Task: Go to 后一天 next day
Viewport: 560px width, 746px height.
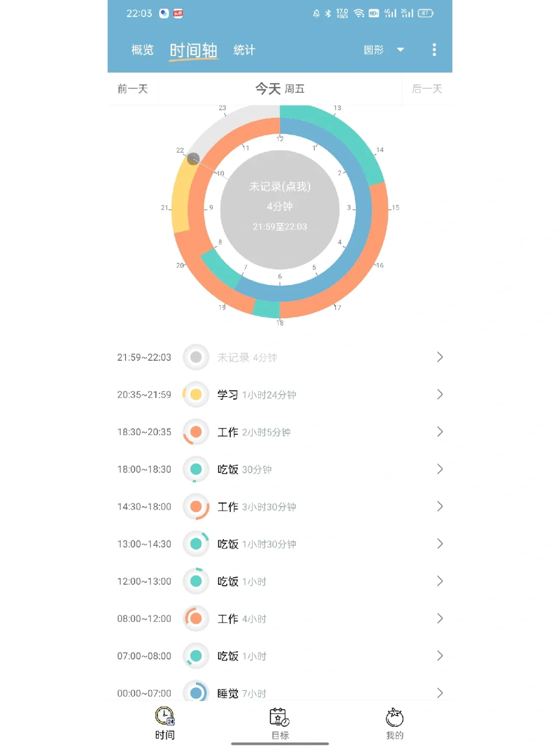Action: 427,89
